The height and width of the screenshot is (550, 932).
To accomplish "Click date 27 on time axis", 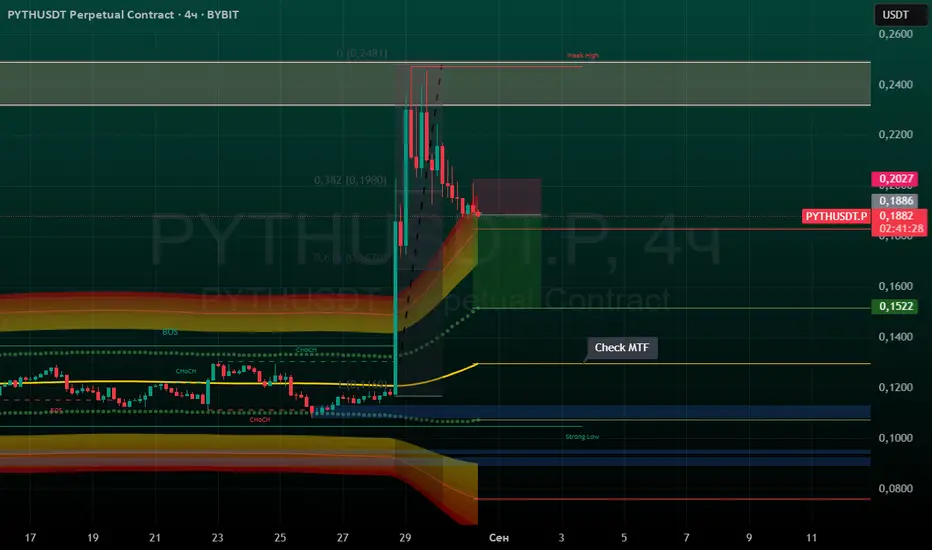I will (x=342, y=538).
